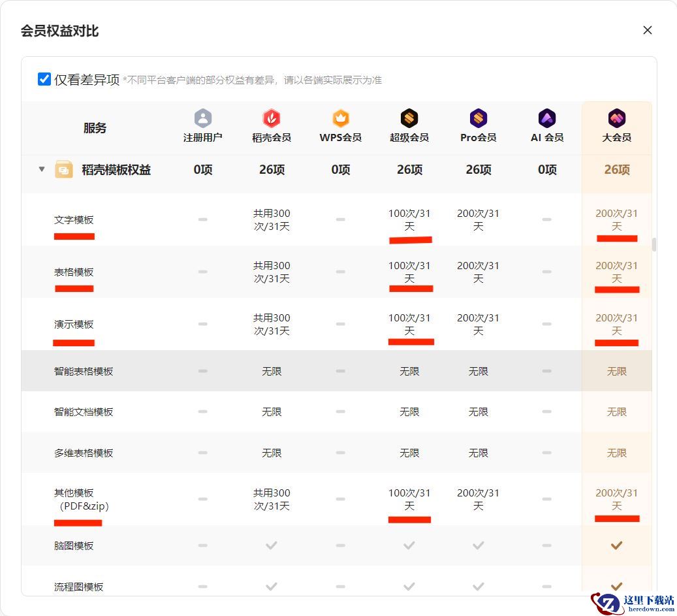
Task: Close the 会员权益对比 dialog
Action: pos(647,30)
